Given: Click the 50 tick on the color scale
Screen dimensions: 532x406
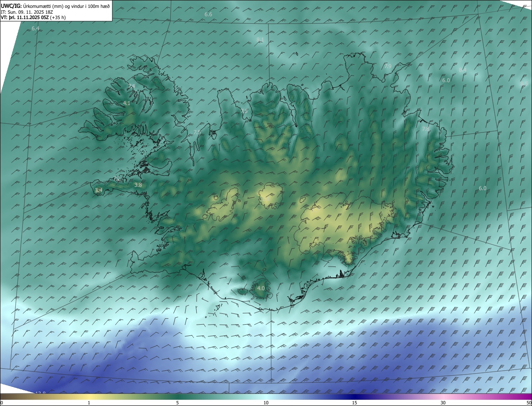Looking at the screenshot, I should (529, 403).
